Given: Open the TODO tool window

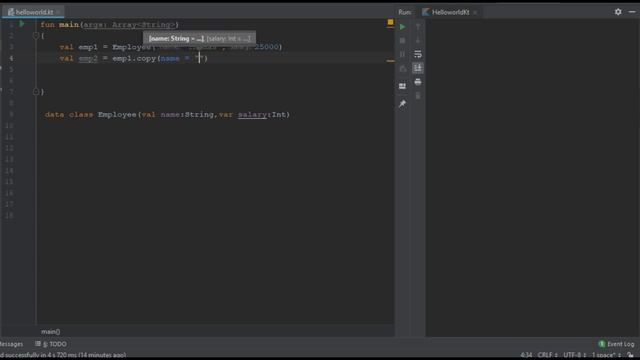Looking at the screenshot, I should 51,344.
